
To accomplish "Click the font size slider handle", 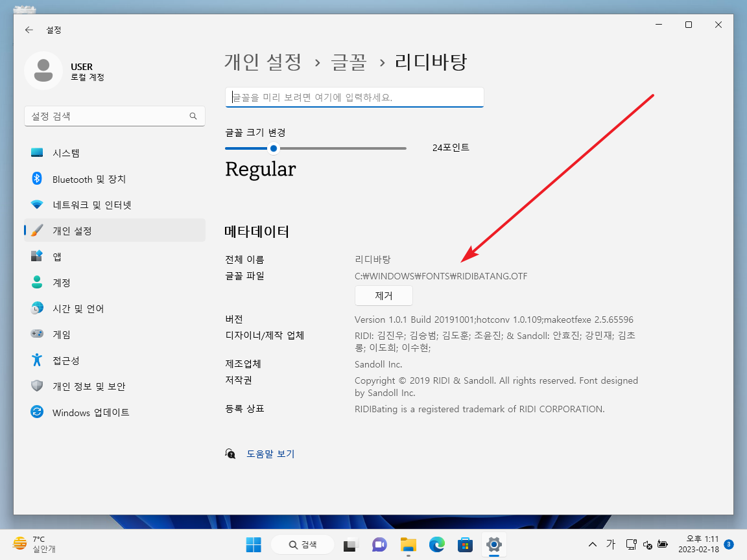I will [274, 148].
